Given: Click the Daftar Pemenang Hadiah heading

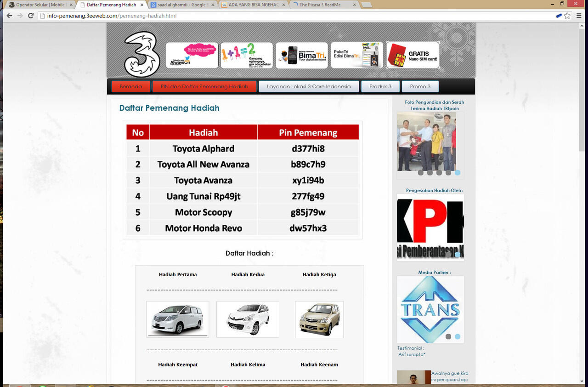Looking at the screenshot, I should point(170,108).
